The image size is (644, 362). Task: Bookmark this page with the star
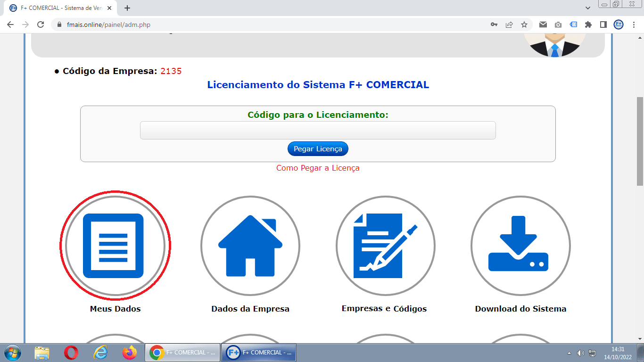point(524,25)
